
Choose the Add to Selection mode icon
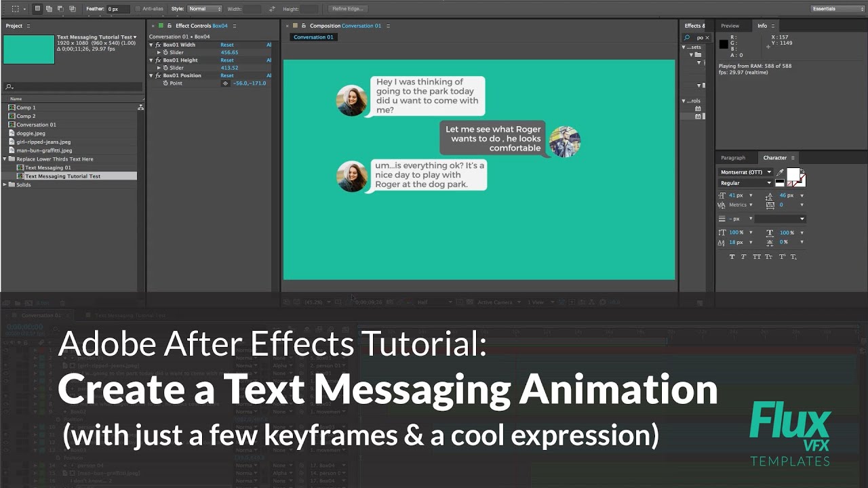50,9
